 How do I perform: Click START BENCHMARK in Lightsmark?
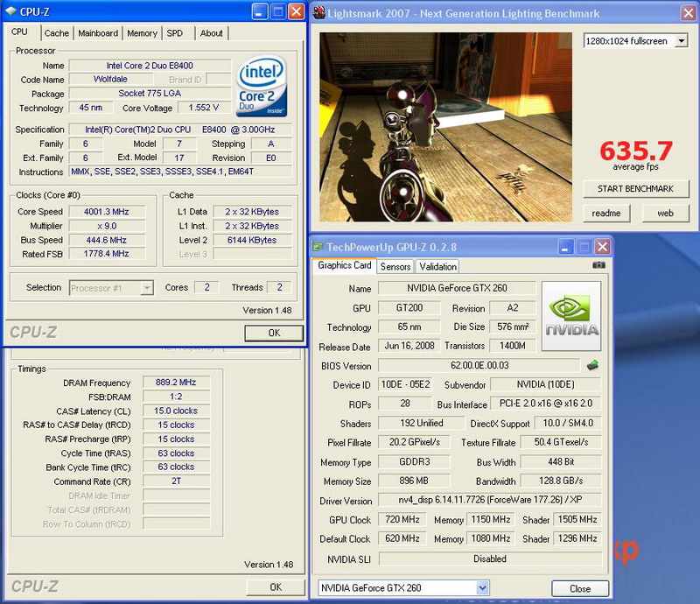pos(636,189)
